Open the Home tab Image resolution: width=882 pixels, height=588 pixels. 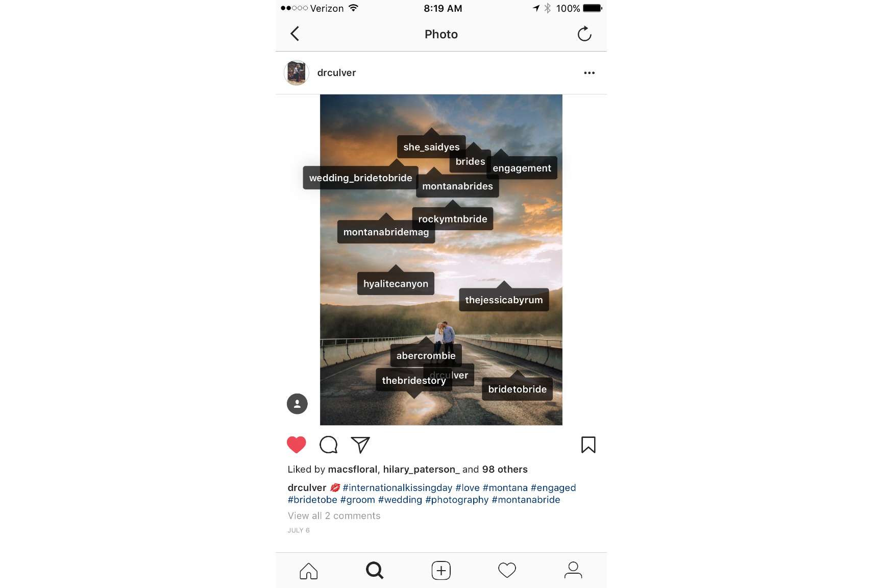click(309, 571)
